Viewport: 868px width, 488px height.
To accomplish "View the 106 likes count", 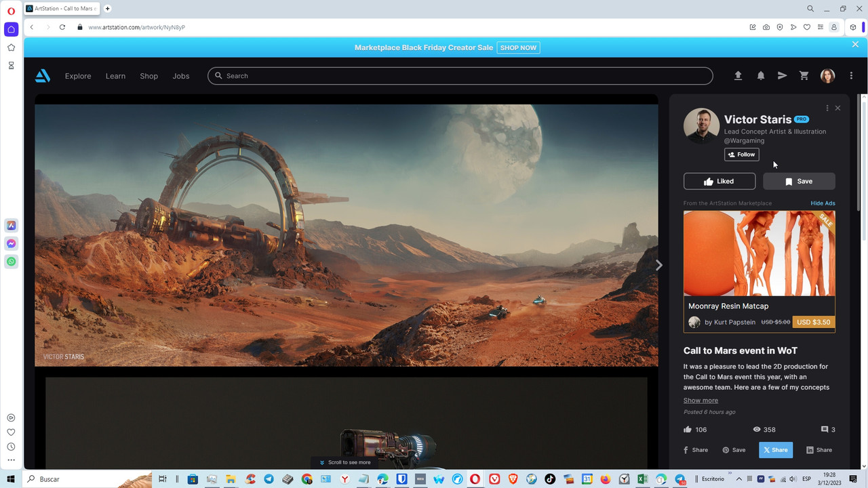I will 696,430.
